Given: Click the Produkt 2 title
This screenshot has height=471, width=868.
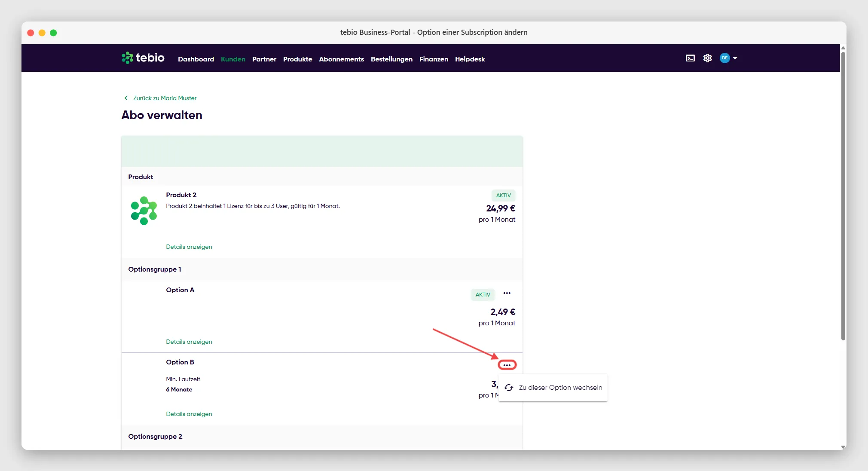Looking at the screenshot, I should click(x=181, y=195).
